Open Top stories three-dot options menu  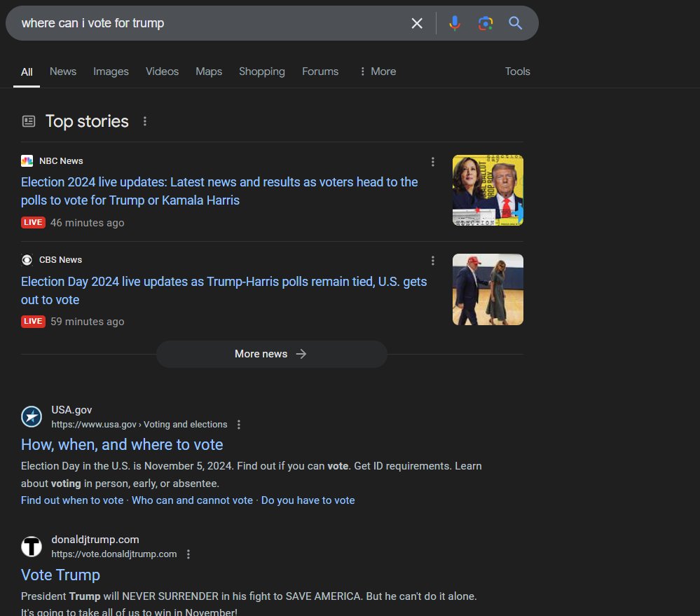coord(144,121)
